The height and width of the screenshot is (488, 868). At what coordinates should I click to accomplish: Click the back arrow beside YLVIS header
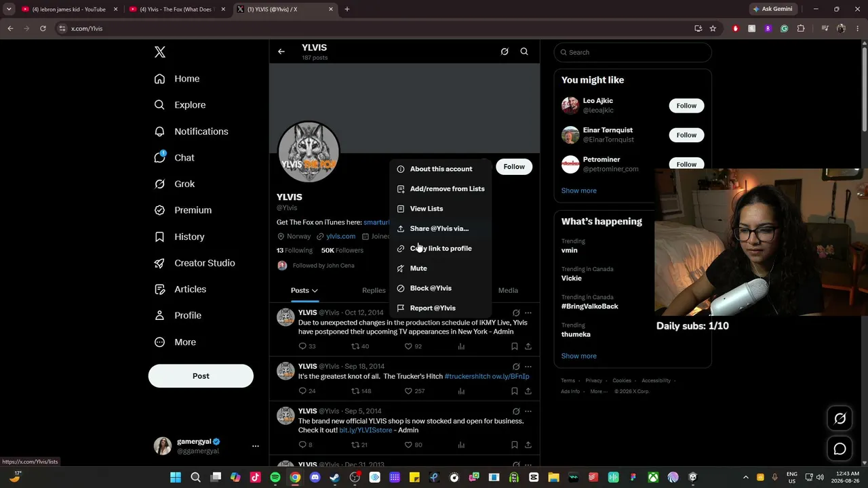tap(281, 52)
